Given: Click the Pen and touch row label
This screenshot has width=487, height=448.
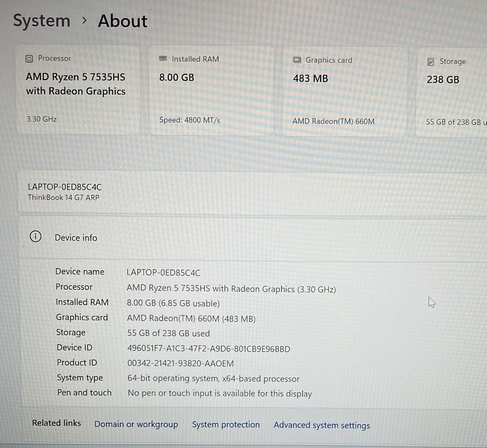Looking at the screenshot, I should [x=84, y=393].
